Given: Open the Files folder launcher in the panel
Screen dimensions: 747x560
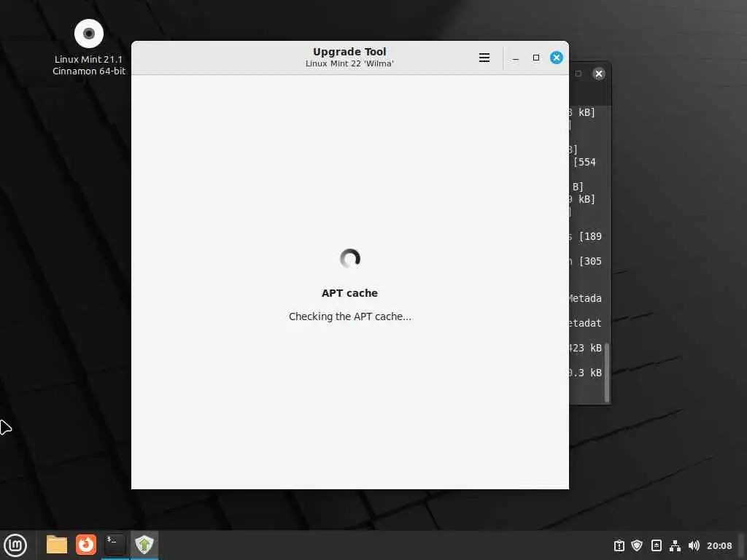Looking at the screenshot, I should pyautogui.click(x=57, y=545).
